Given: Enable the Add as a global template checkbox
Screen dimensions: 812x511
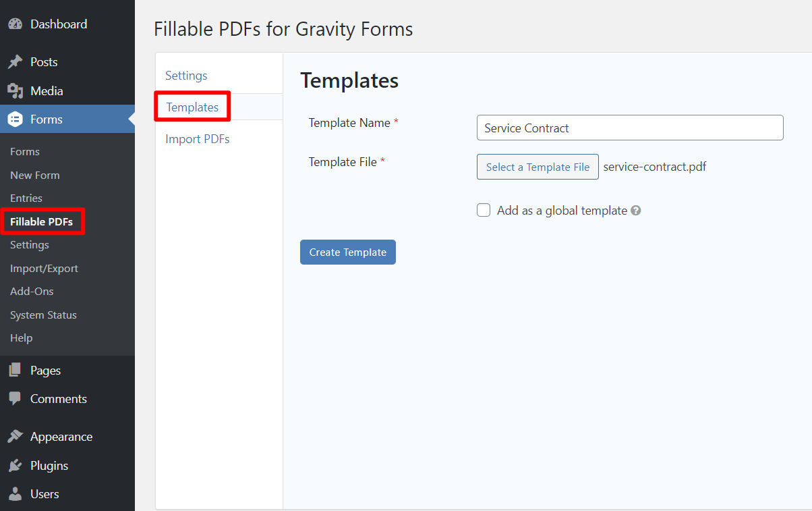Looking at the screenshot, I should (x=484, y=210).
